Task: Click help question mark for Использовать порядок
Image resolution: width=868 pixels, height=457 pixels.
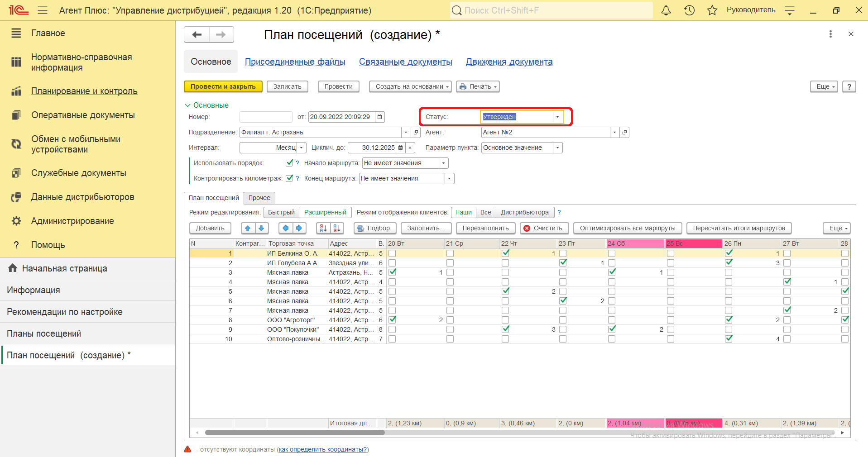Action: 297,163
